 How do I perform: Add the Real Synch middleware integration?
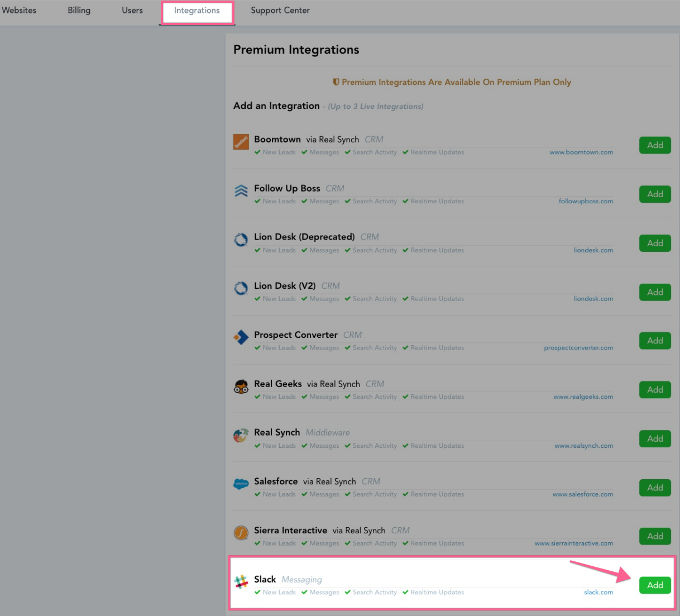655,439
